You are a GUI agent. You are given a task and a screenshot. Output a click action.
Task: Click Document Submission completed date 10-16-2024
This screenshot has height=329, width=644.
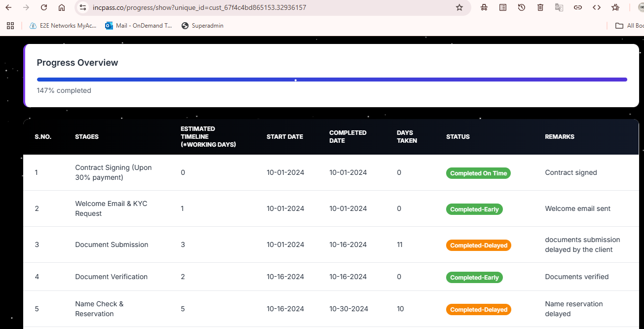pos(348,245)
